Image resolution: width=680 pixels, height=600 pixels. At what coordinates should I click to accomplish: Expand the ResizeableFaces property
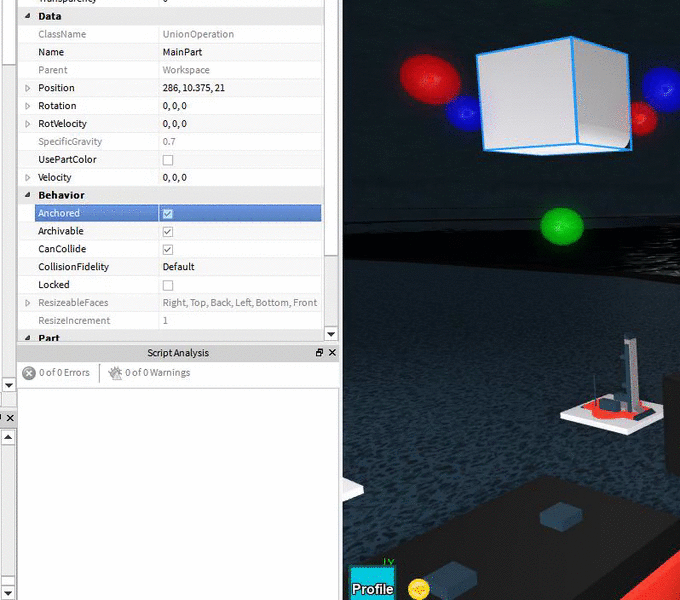(28, 303)
